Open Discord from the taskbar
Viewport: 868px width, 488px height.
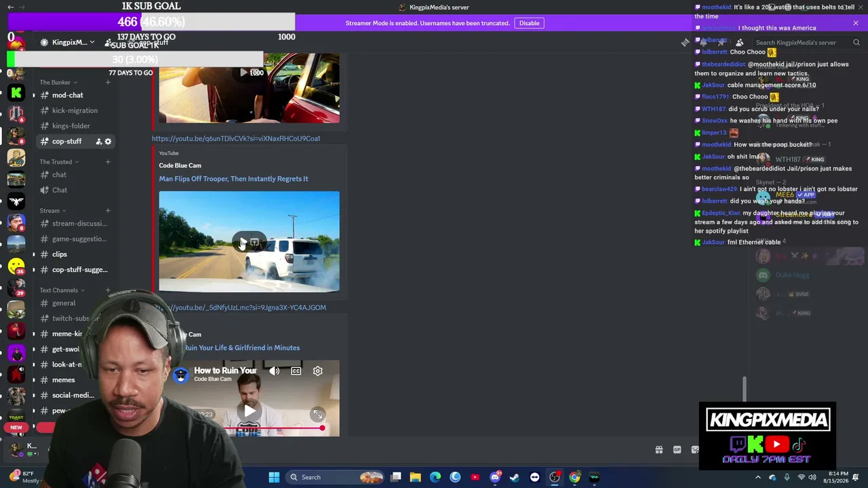click(495, 477)
